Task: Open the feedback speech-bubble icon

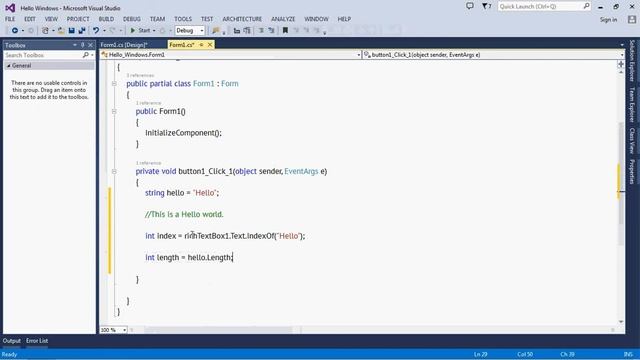Action: coord(470,6)
